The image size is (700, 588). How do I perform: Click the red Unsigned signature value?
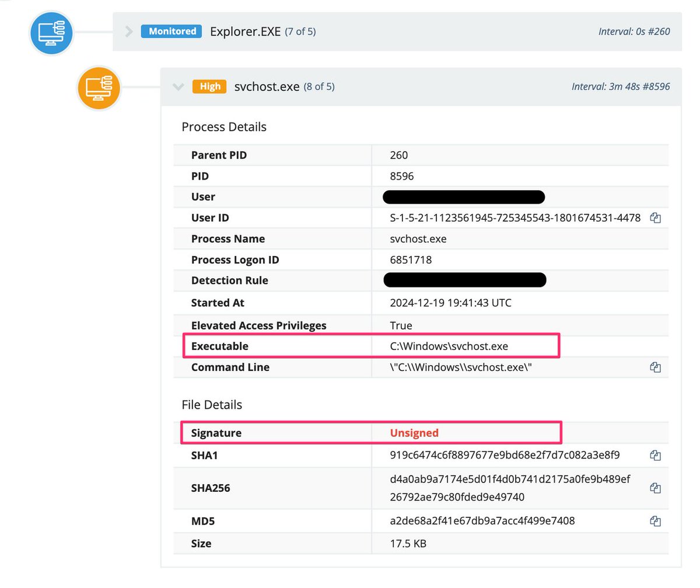click(x=414, y=433)
